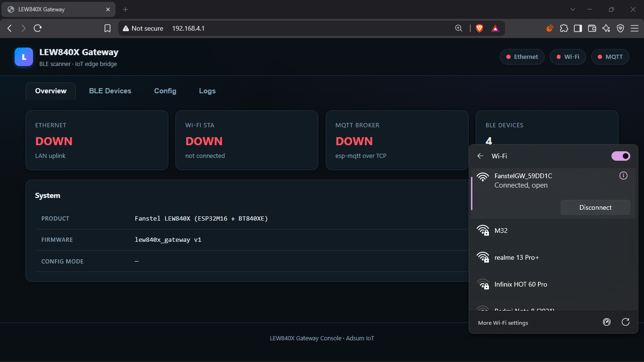Viewport: 644px width, 362px height.
Task: Click the FIRMWARE row label
Action: [57, 240]
